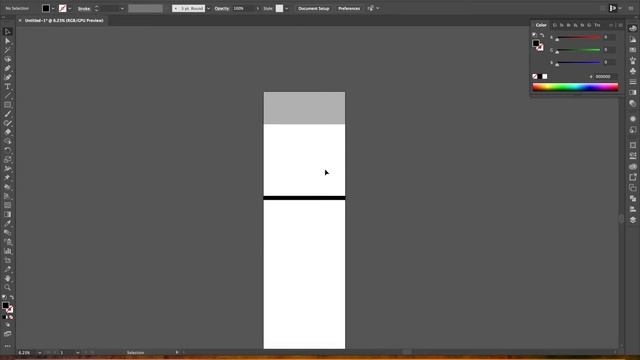Open the Layers panel icon in dock
The width and height of the screenshot is (640, 360).
[x=633, y=220]
